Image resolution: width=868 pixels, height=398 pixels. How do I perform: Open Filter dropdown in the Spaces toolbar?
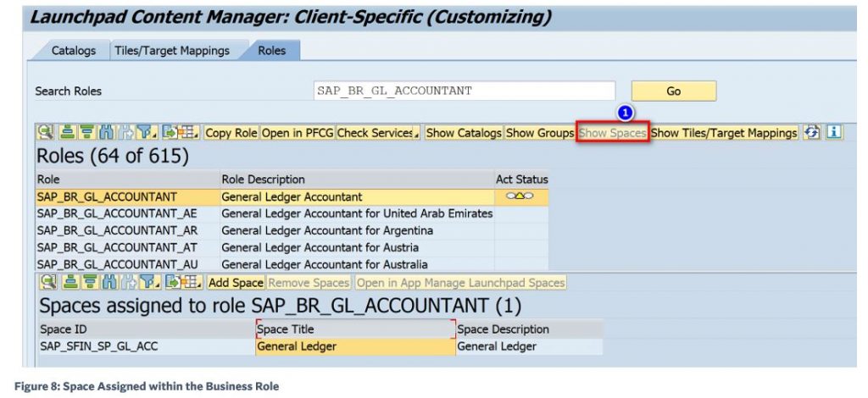pyautogui.click(x=149, y=283)
